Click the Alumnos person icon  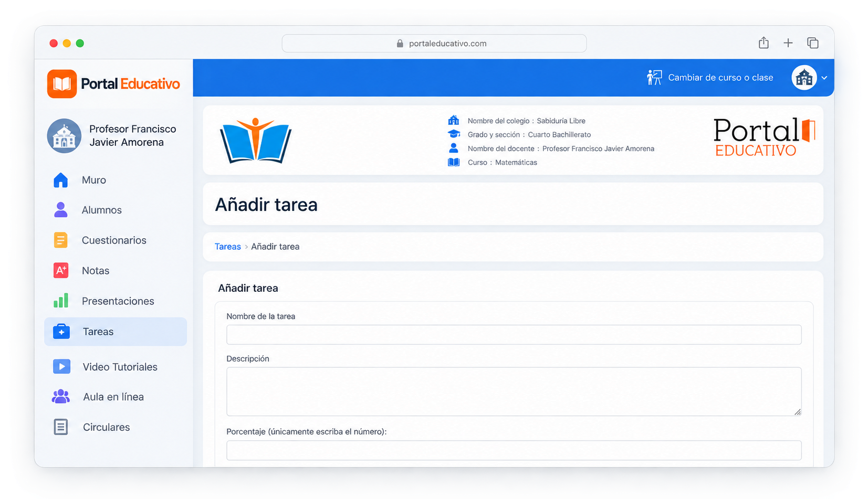point(61,210)
